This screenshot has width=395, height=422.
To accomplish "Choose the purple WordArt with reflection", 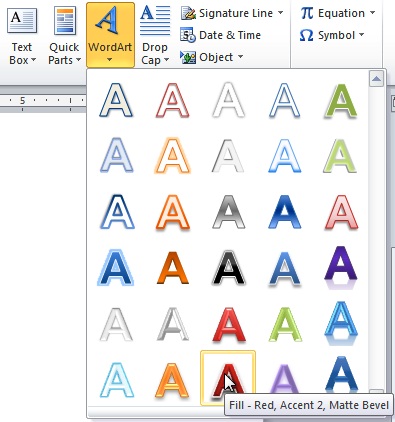I will tap(341, 268).
